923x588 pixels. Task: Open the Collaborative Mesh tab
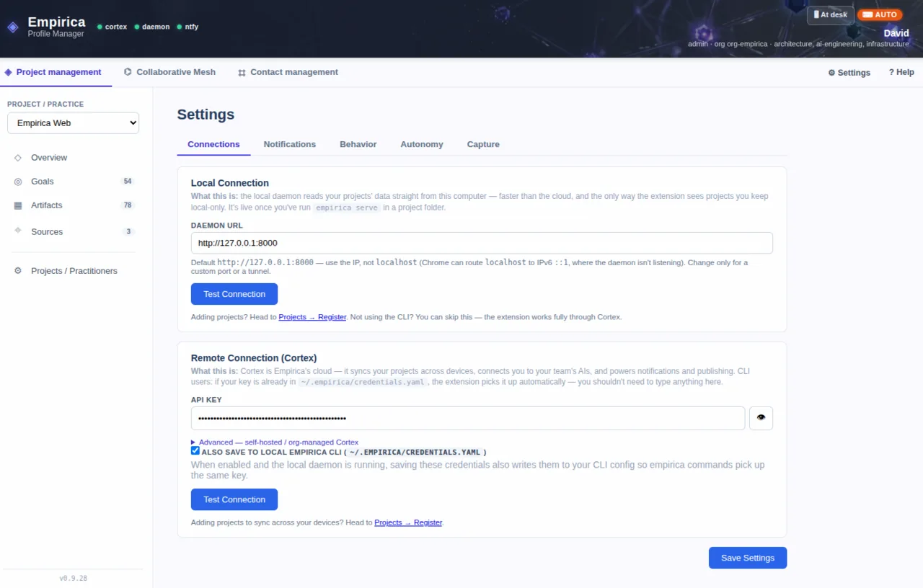pos(170,72)
